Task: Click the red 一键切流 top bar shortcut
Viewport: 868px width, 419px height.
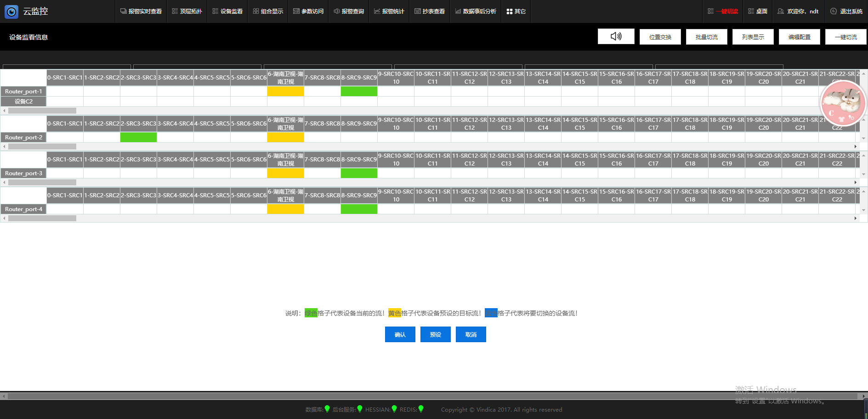Action: click(x=723, y=11)
